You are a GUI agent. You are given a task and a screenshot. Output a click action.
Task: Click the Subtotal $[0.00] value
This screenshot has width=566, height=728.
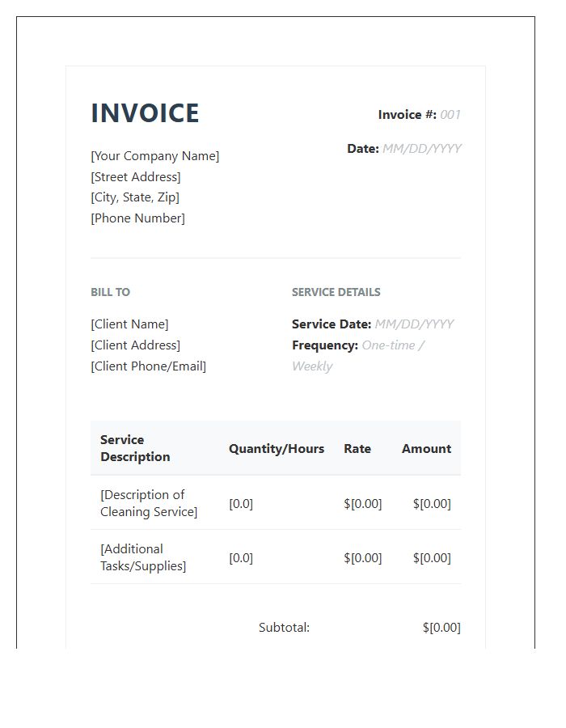(441, 628)
